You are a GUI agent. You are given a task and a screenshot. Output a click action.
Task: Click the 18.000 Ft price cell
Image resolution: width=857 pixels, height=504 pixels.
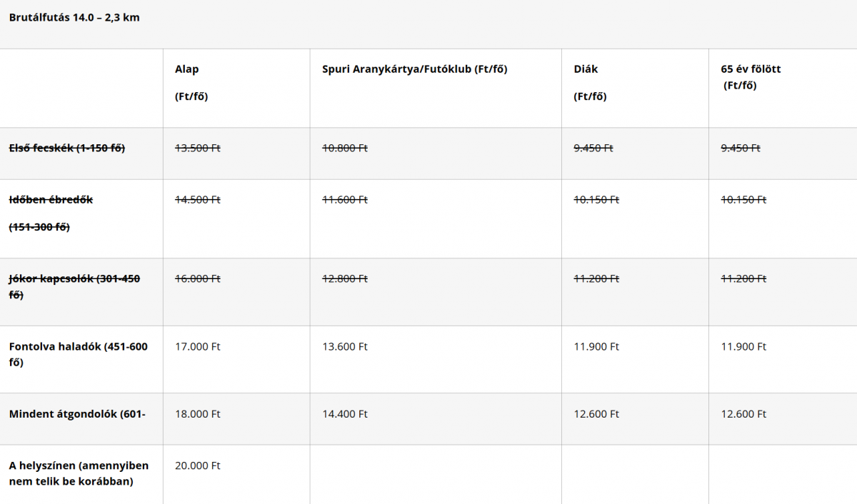click(x=198, y=414)
